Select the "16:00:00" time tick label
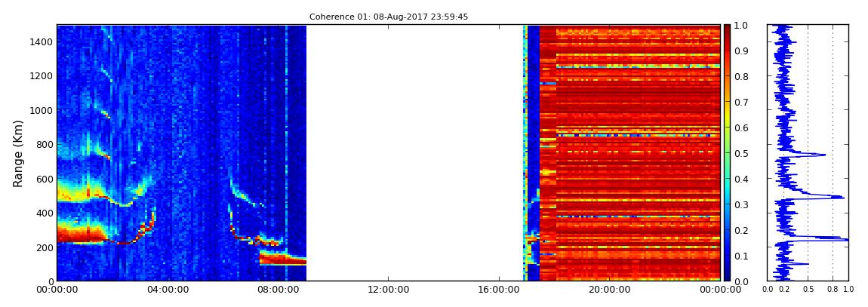Screen dimensions: 868x307 (499, 290)
